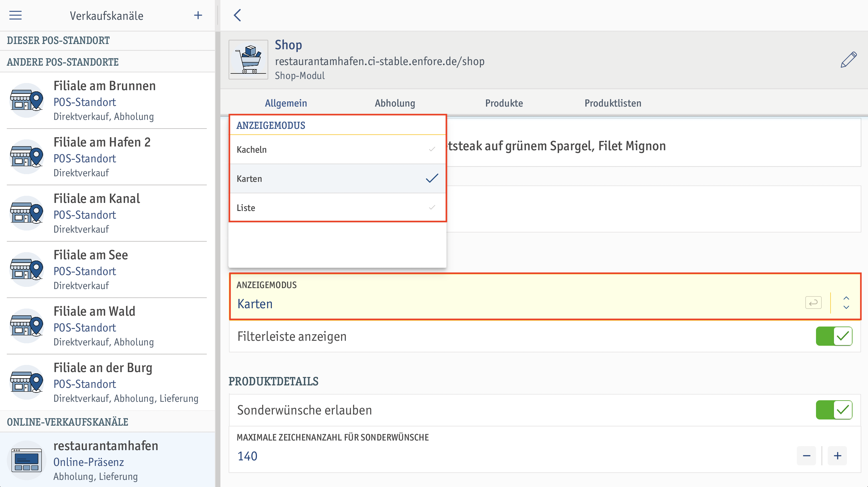
Task: Open Filiale am Brunnen title
Action: point(104,86)
